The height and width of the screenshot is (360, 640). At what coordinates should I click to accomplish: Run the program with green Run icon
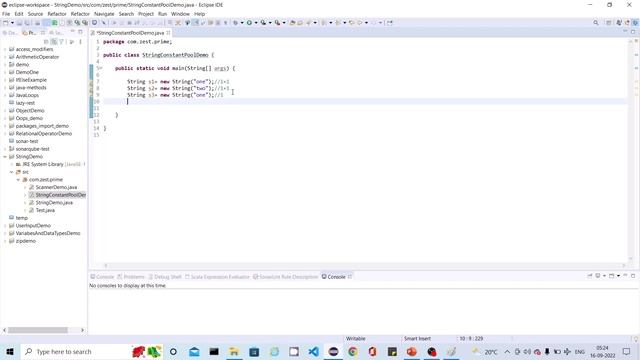(x=249, y=23)
